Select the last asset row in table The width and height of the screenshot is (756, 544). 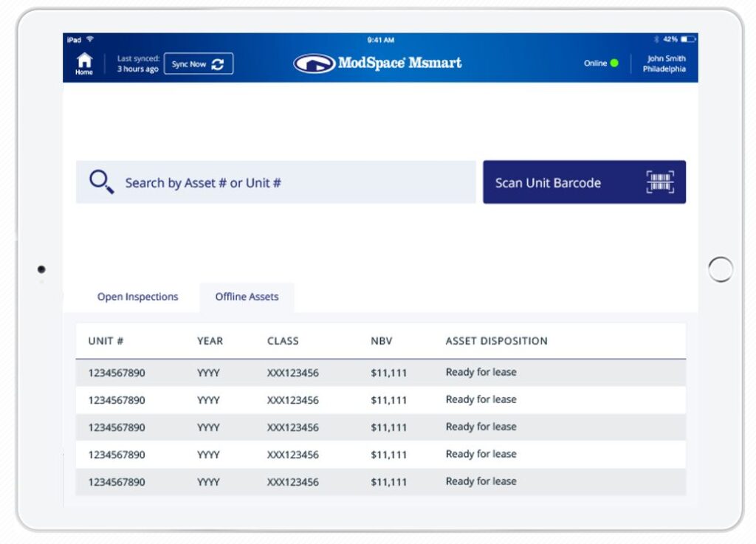380,482
